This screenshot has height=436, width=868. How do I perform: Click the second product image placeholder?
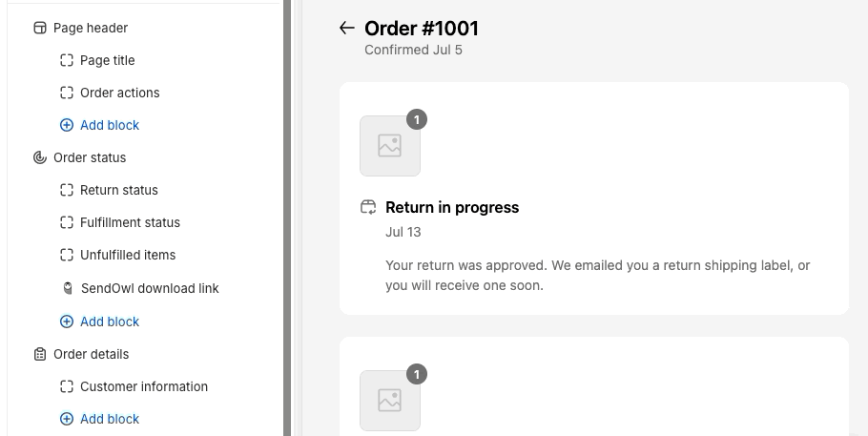tap(389, 400)
